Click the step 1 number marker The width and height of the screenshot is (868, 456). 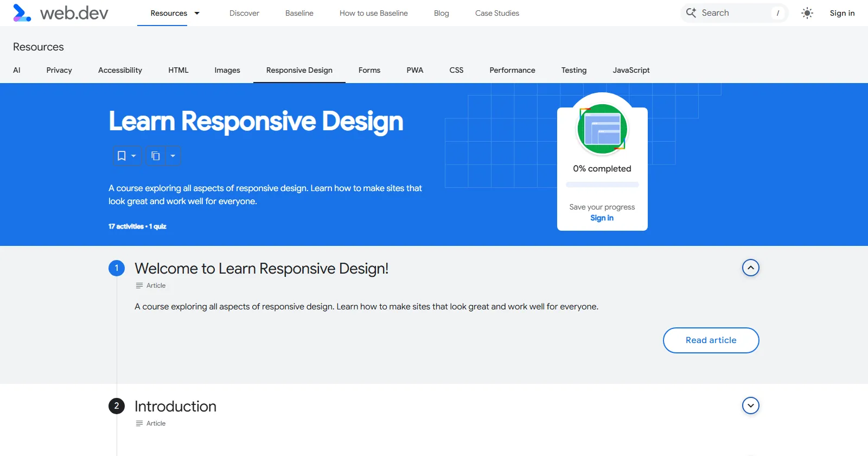click(x=117, y=268)
